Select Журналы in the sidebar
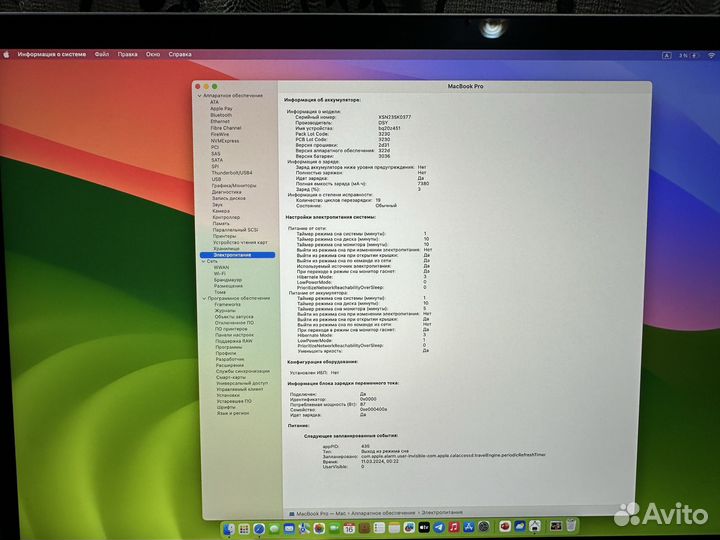The height and width of the screenshot is (540, 720). (x=225, y=310)
